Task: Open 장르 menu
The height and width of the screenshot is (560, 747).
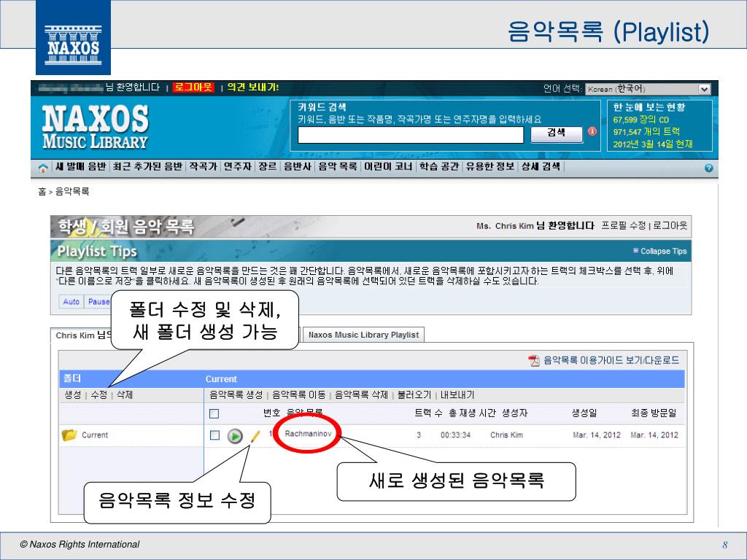Action: click(267, 166)
